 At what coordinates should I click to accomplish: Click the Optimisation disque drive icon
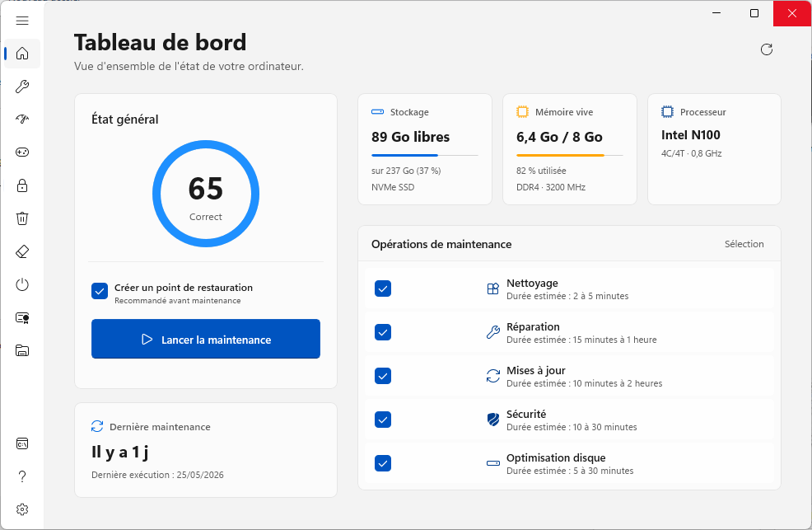click(x=493, y=463)
